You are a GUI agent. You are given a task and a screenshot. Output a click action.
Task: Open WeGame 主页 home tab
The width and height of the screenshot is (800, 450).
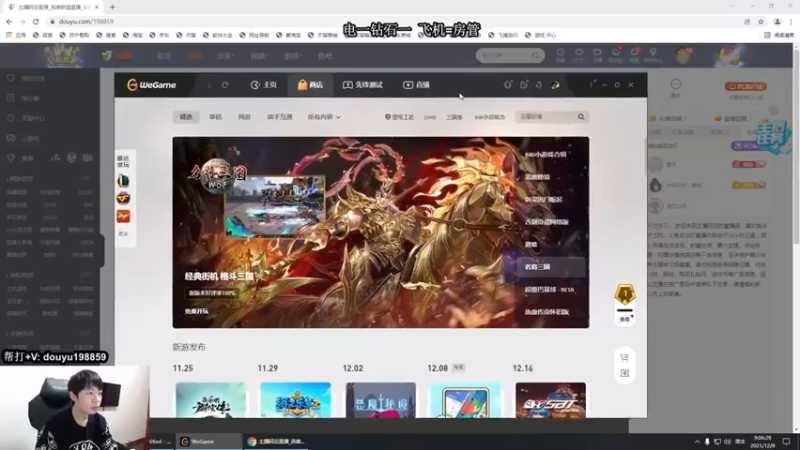(264, 85)
